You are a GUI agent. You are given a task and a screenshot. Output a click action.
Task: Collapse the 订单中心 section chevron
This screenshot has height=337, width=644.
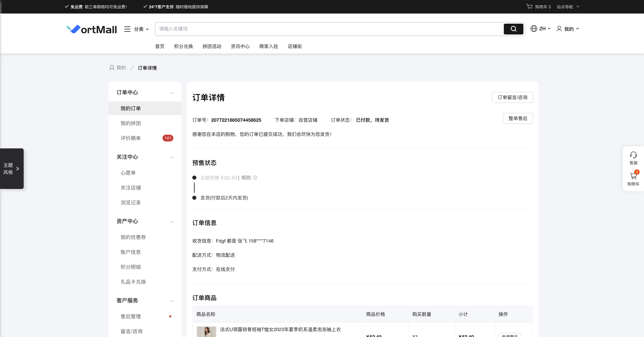(172, 93)
